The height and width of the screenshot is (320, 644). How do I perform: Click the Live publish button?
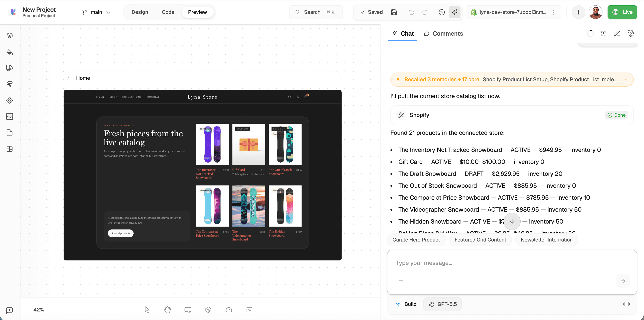pyautogui.click(x=622, y=12)
